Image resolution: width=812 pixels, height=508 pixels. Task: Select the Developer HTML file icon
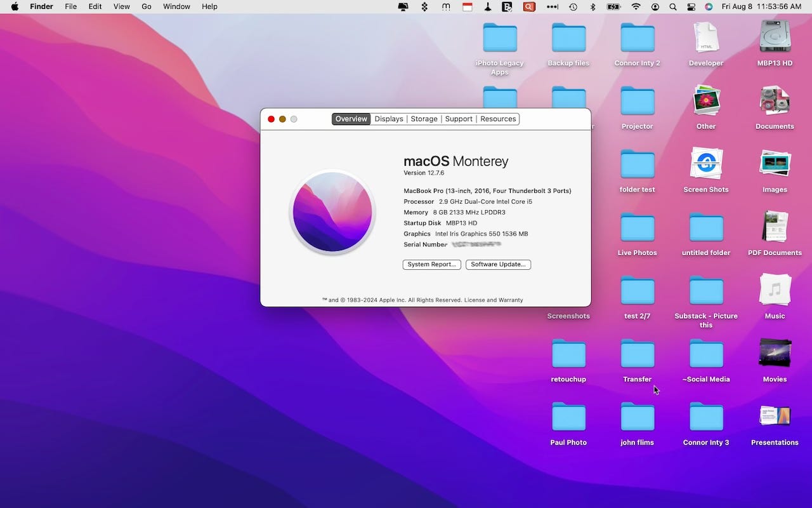(x=706, y=37)
